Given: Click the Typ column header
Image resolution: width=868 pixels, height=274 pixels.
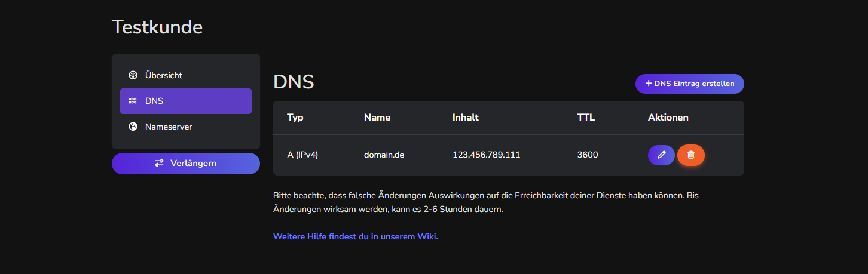Looking at the screenshot, I should 295,118.
